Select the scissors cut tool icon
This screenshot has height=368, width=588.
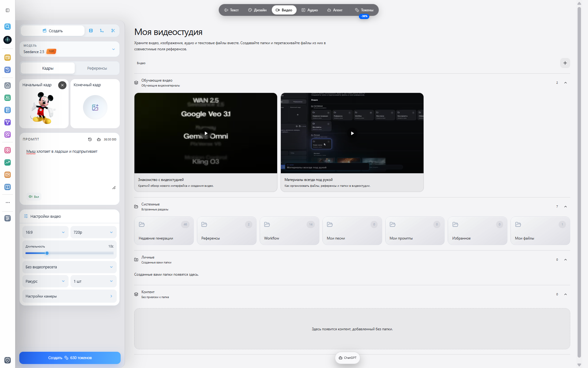click(x=113, y=31)
